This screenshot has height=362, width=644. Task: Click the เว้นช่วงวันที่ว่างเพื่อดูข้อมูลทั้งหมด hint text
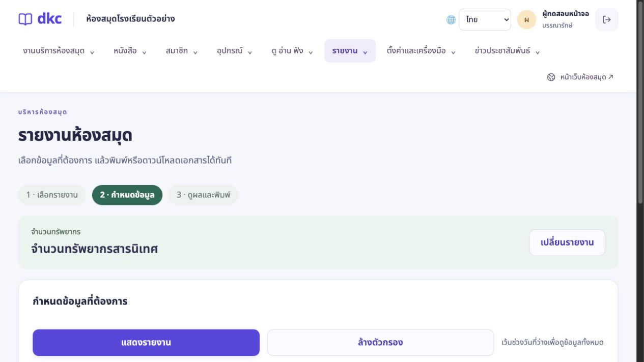552,343
